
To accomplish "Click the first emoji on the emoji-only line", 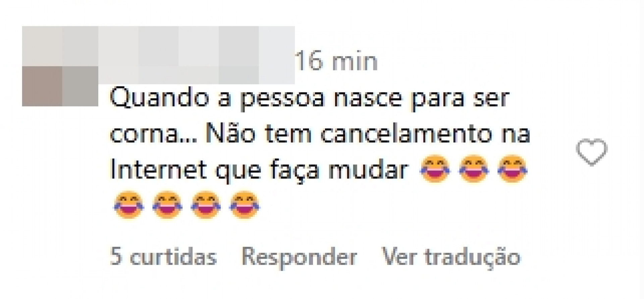I will click(x=129, y=205).
